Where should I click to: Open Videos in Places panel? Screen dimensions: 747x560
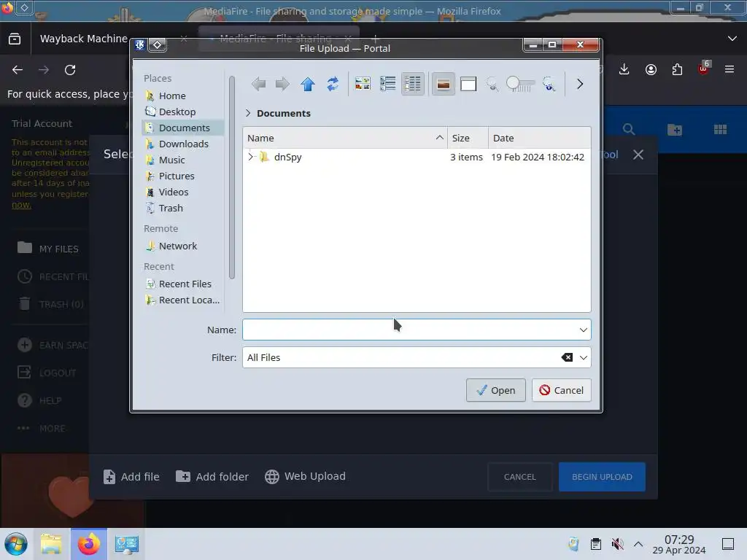coord(183,192)
